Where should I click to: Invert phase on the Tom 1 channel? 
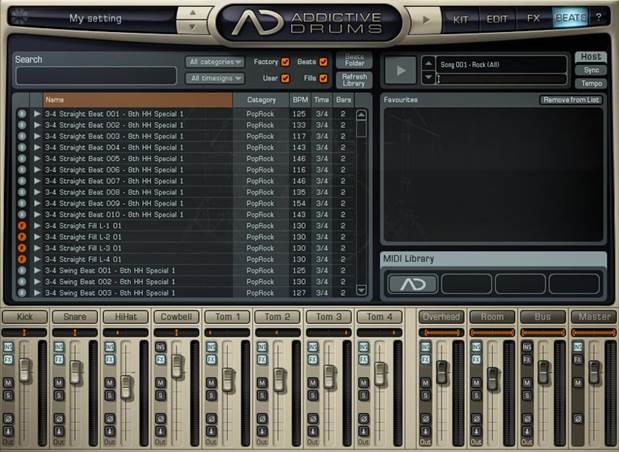point(211,418)
